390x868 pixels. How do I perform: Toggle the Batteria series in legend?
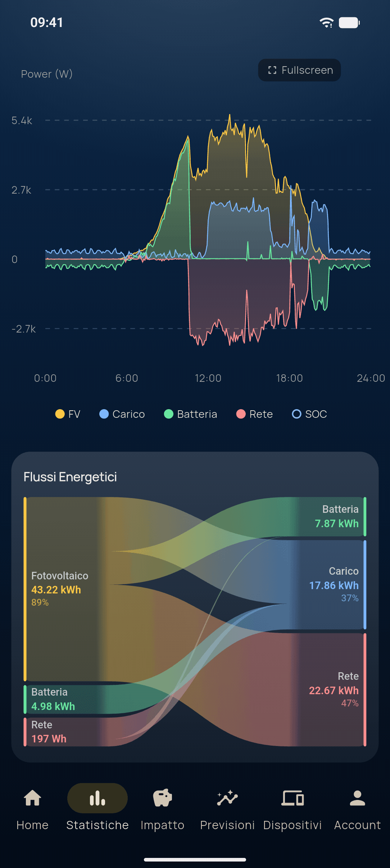tap(190, 414)
